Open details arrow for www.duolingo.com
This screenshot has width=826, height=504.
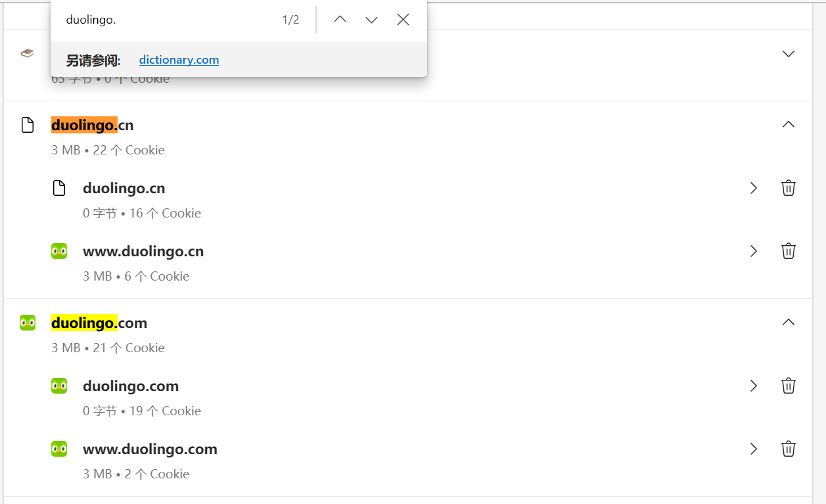(754, 449)
